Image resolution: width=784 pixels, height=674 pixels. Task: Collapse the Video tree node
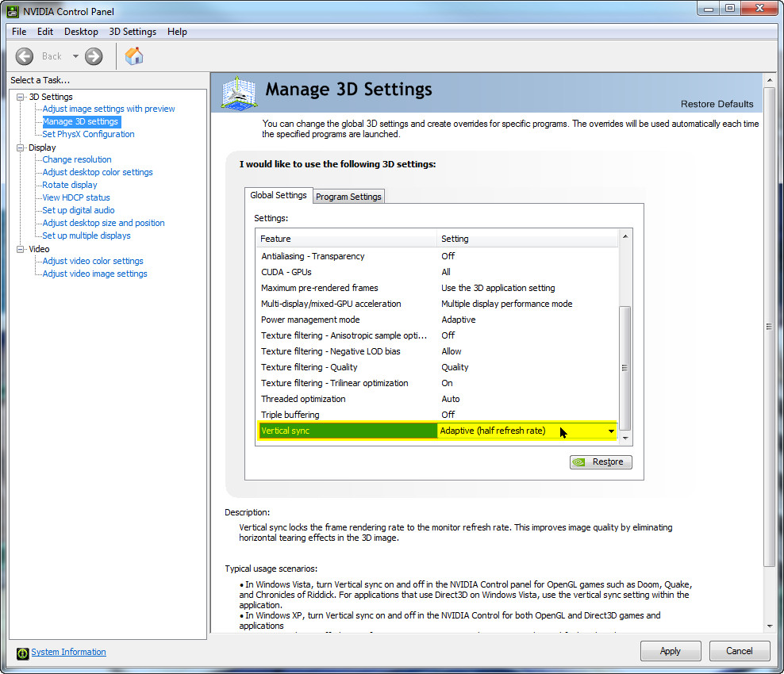pos(20,249)
